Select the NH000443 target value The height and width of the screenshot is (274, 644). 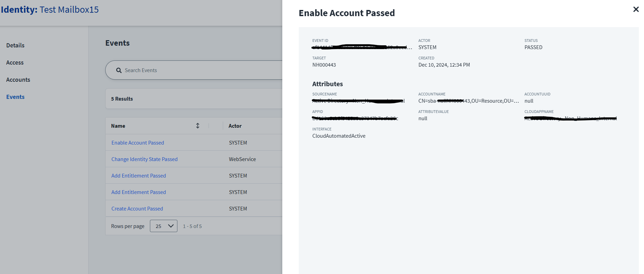point(324,65)
